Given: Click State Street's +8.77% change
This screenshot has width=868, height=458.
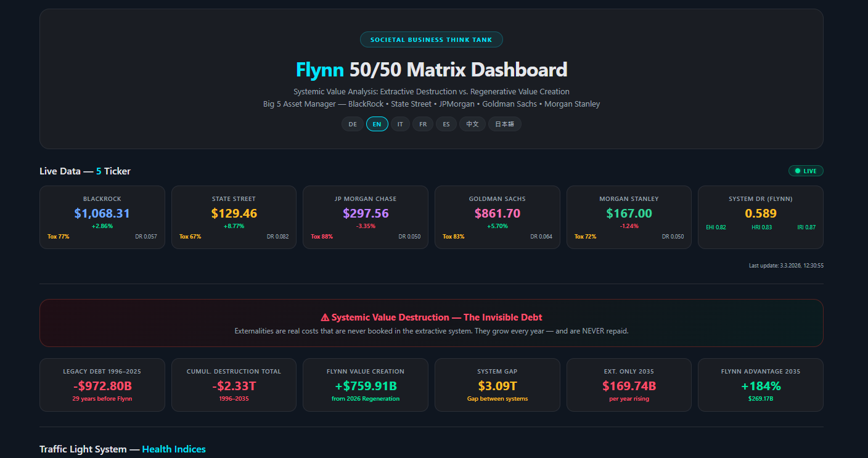Looking at the screenshot, I should click(x=234, y=226).
